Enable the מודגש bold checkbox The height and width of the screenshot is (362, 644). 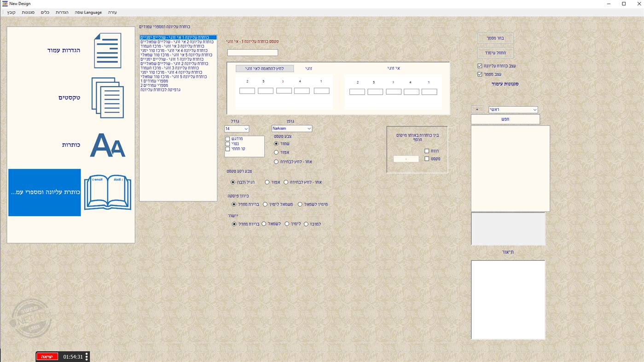(227, 138)
